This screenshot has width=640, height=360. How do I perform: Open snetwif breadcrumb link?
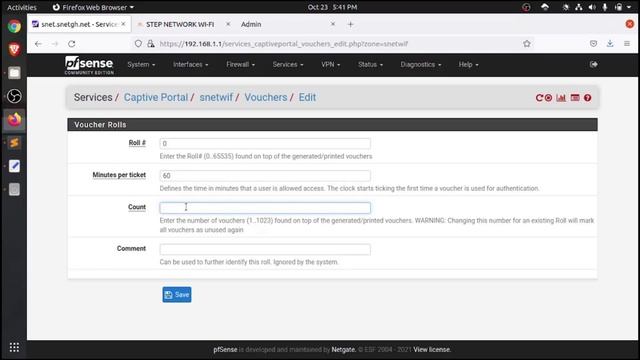pos(216,98)
